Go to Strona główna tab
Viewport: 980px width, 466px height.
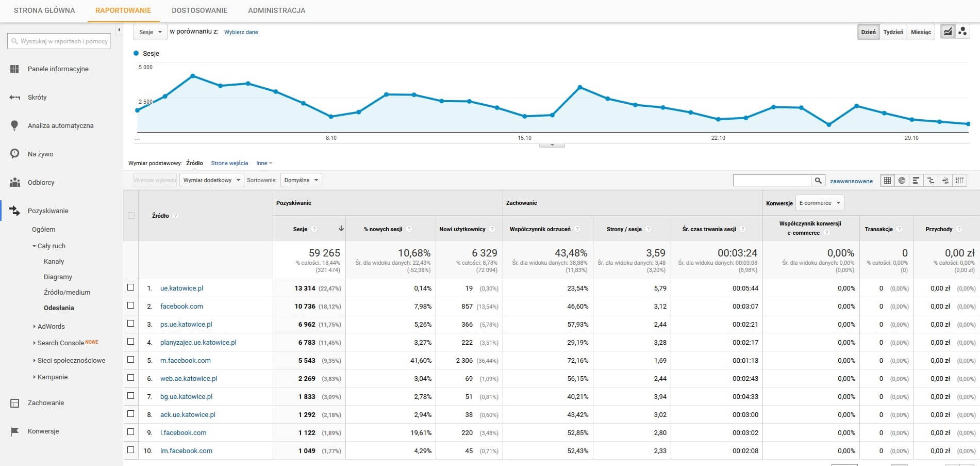[44, 10]
